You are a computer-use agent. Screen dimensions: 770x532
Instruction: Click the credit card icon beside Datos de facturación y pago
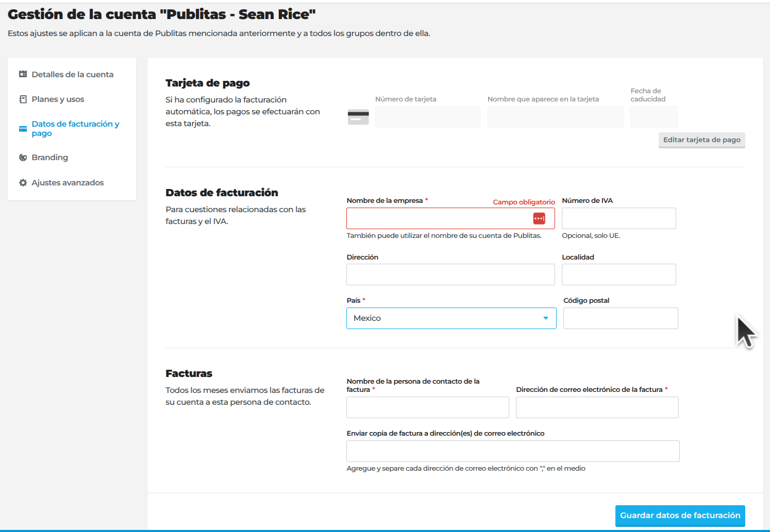pyautogui.click(x=23, y=129)
